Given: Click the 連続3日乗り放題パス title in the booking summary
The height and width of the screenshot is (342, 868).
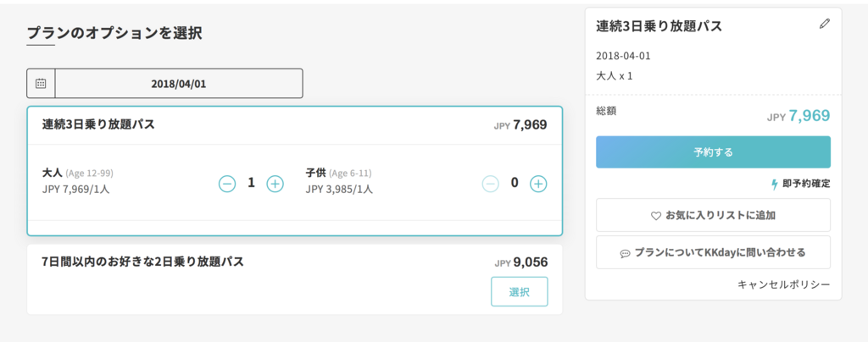Looking at the screenshot, I should [659, 26].
